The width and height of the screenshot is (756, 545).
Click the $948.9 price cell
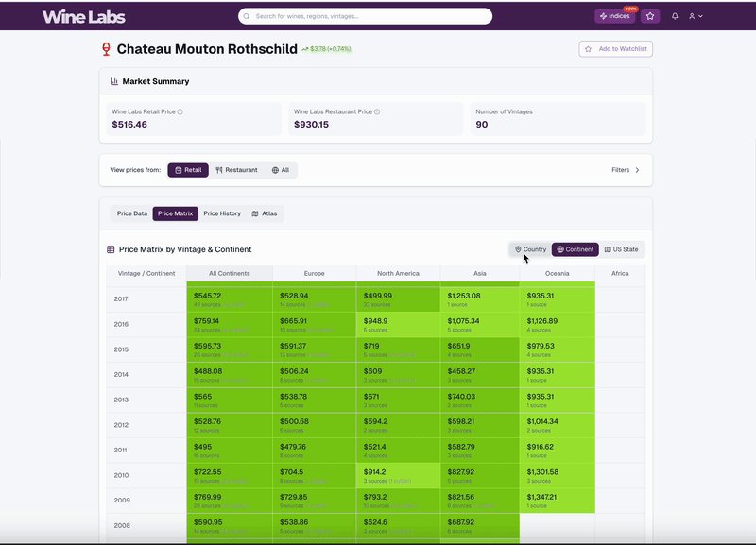(398, 324)
